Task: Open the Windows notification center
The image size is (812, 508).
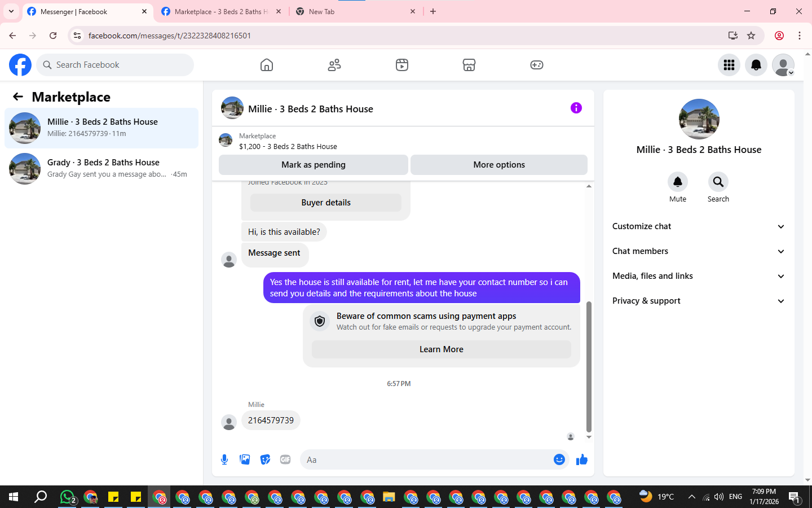Action: click(x=795, y=497)
